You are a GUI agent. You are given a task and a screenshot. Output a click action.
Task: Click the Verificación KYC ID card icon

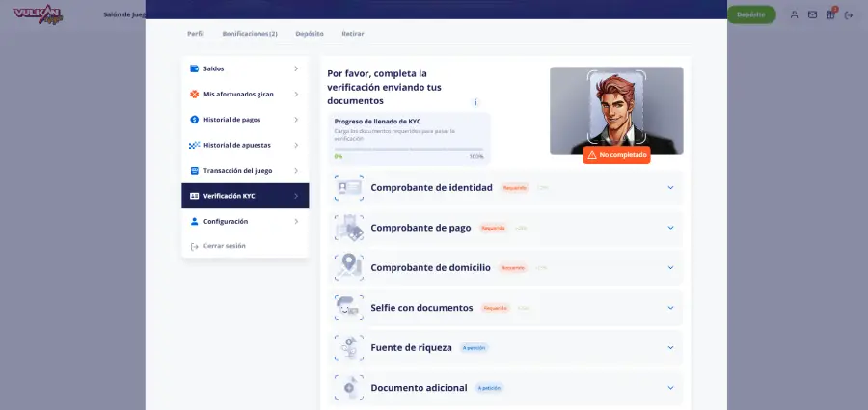(194, 196)
